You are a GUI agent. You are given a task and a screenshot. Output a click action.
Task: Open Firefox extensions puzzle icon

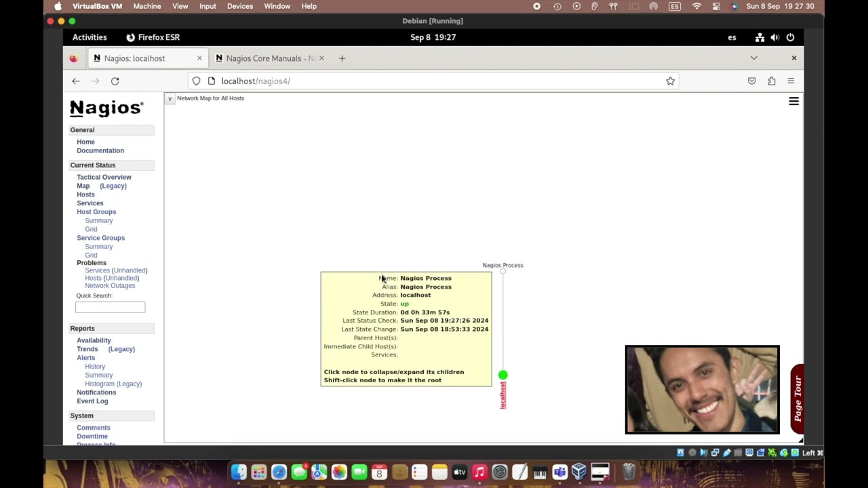[771, 81]
